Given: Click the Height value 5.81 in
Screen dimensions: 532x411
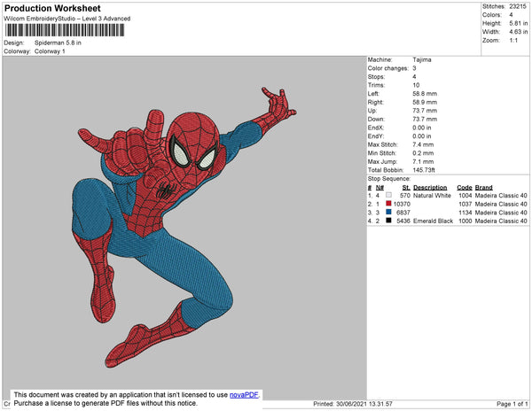Looking at the screenshot, I should coord(519,23).
